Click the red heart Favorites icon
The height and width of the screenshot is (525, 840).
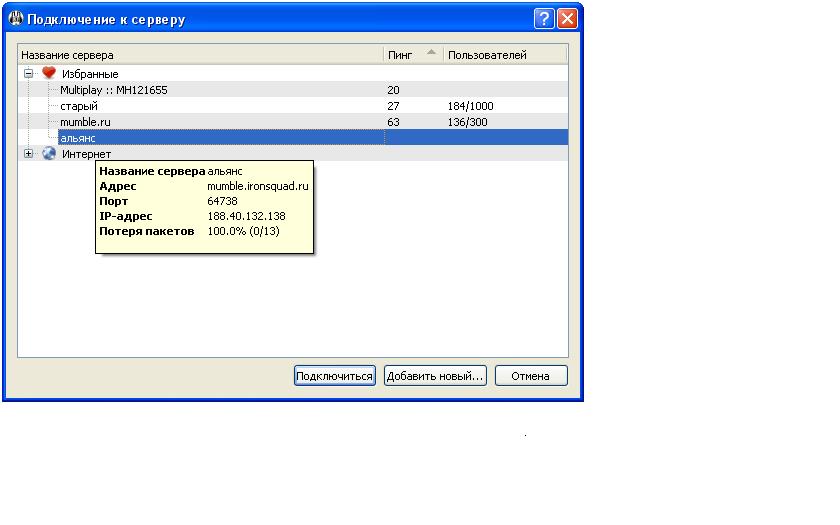point(48,74)
